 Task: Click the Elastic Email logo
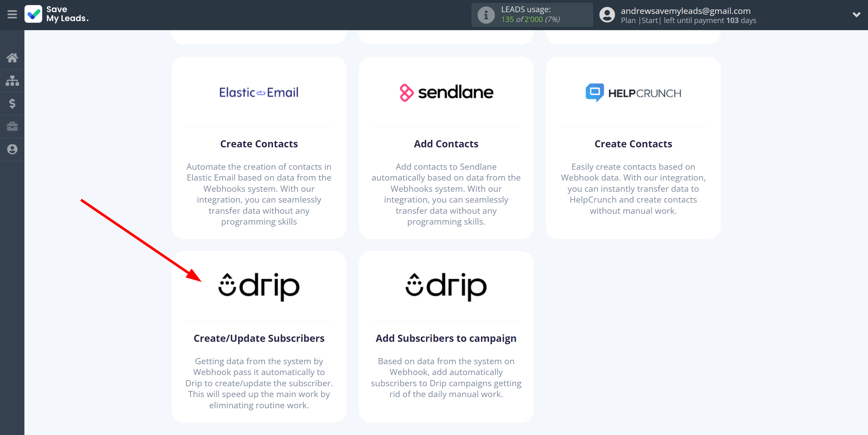click(x=259, y=92)
